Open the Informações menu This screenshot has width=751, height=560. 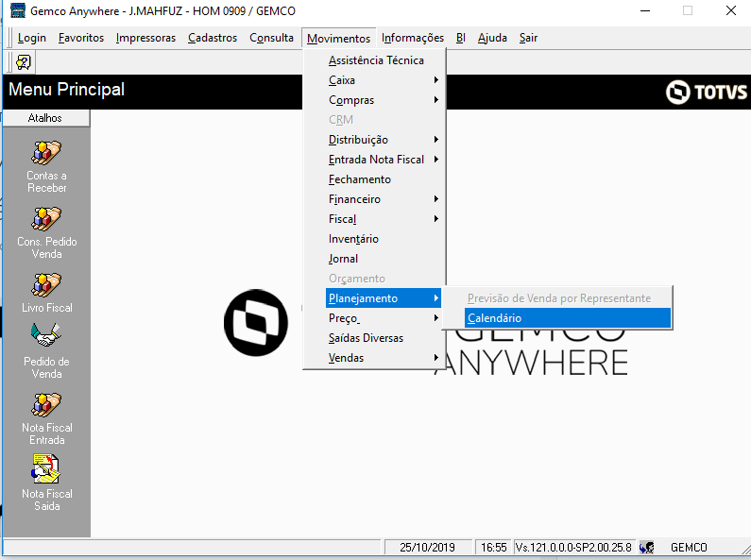[413, 38]
